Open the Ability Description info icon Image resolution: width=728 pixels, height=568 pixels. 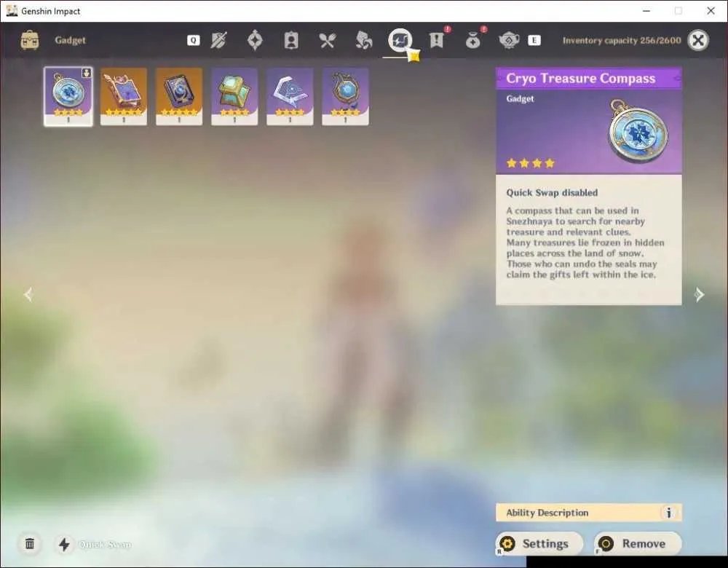click(x=668, y=513)
